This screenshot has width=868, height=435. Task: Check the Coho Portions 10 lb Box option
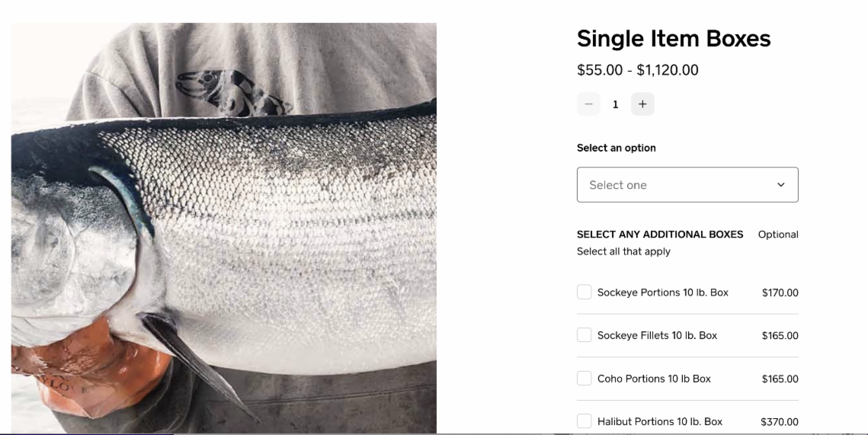[x=585, y=379]
